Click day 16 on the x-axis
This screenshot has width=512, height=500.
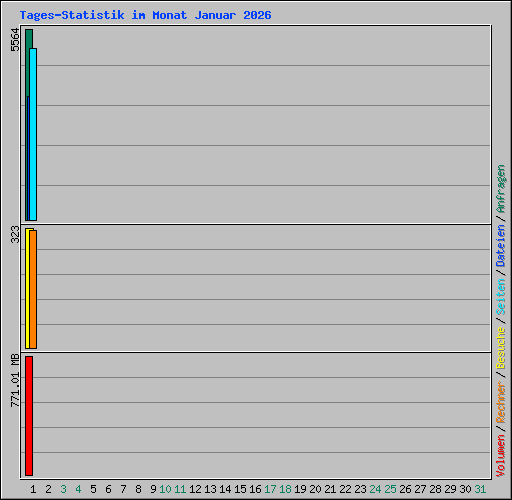(255, 489)
